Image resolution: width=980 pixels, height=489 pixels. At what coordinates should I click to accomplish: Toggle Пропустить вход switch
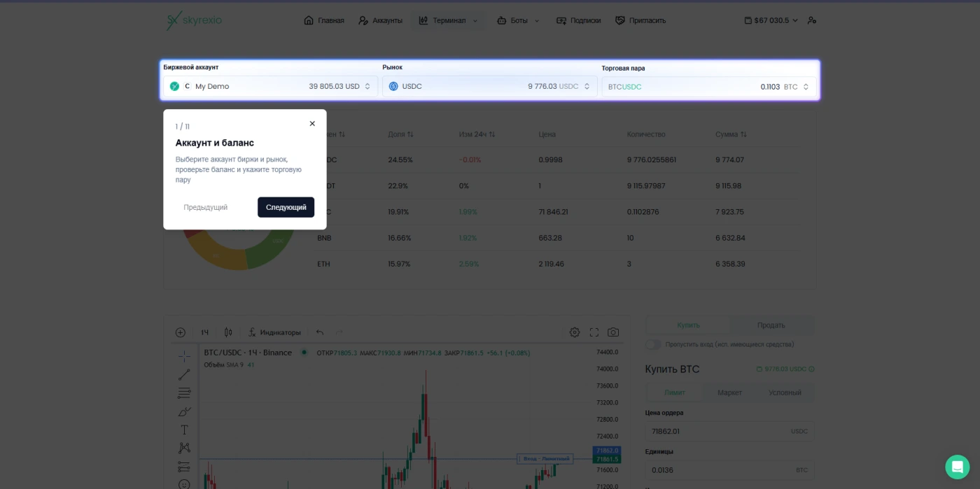click(653, 344)
